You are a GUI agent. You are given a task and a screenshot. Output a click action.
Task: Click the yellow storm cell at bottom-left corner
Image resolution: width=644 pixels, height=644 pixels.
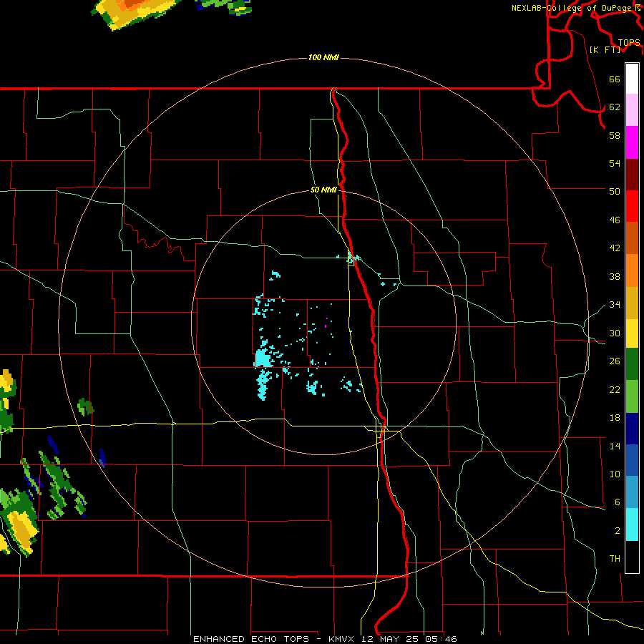[x=21, y=532]
